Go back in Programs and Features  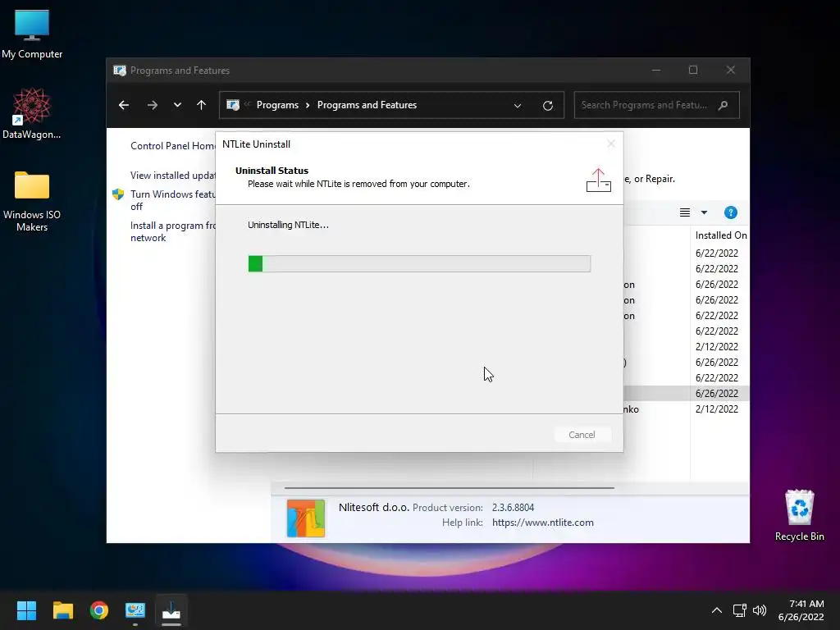[x=124, y=105]
